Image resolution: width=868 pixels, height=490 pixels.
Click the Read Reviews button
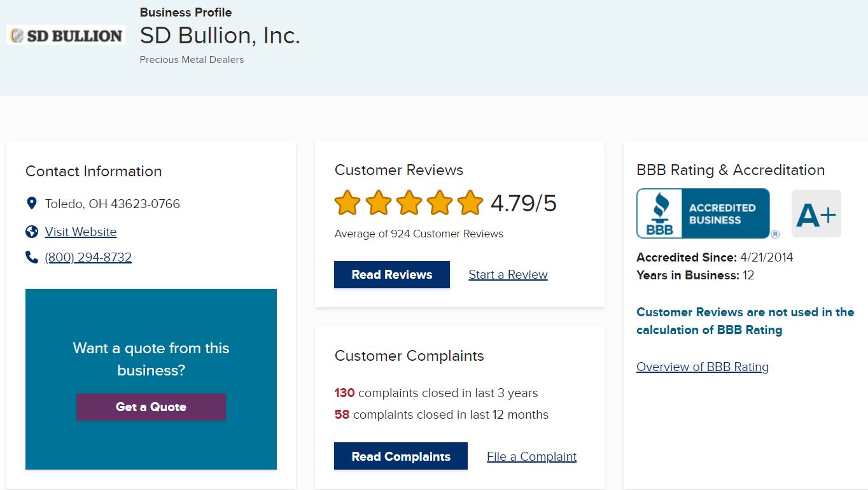(x=392, y=274)
